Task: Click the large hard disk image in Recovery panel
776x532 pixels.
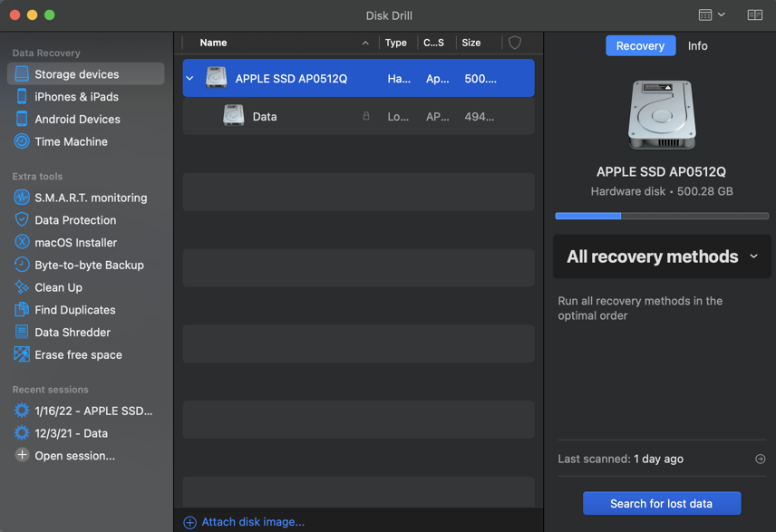Action: point(662,115)
